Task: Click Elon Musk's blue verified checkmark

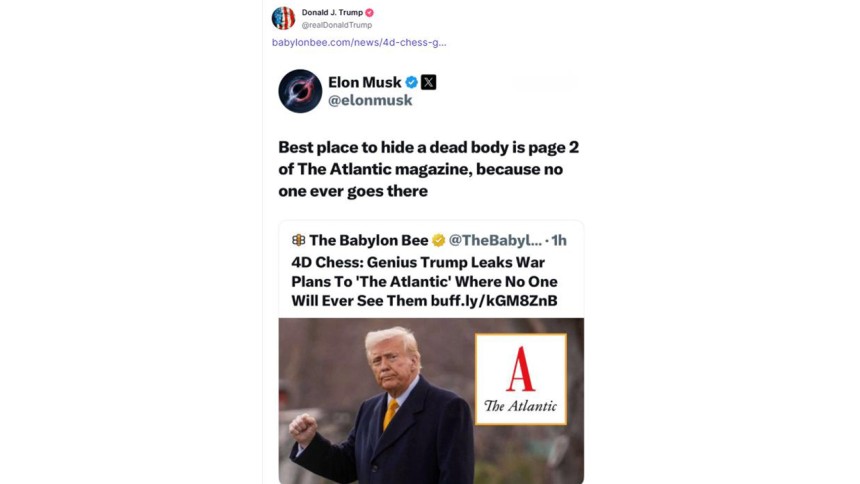Action: point(411,82)
